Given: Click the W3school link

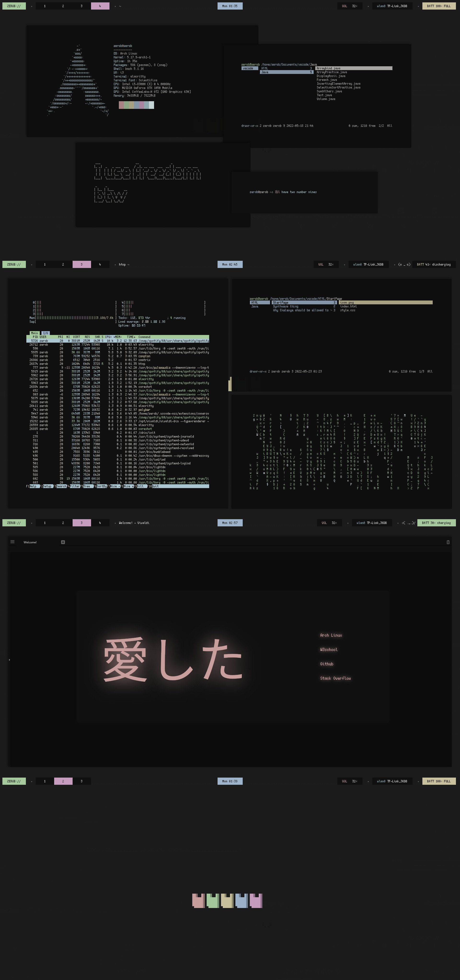Looking at the screenshot, I should pyautogui.click(x=329, y=649).
